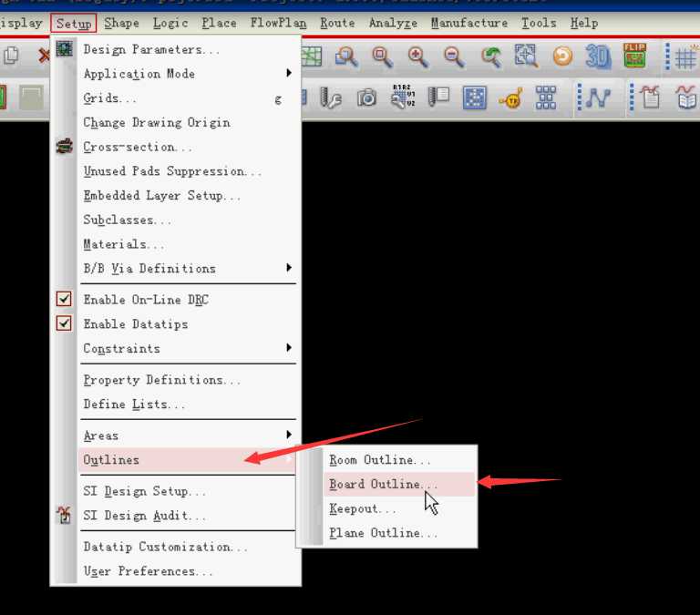Click the Zoom In icon
The image size is (700, 615).
[418, 56]
